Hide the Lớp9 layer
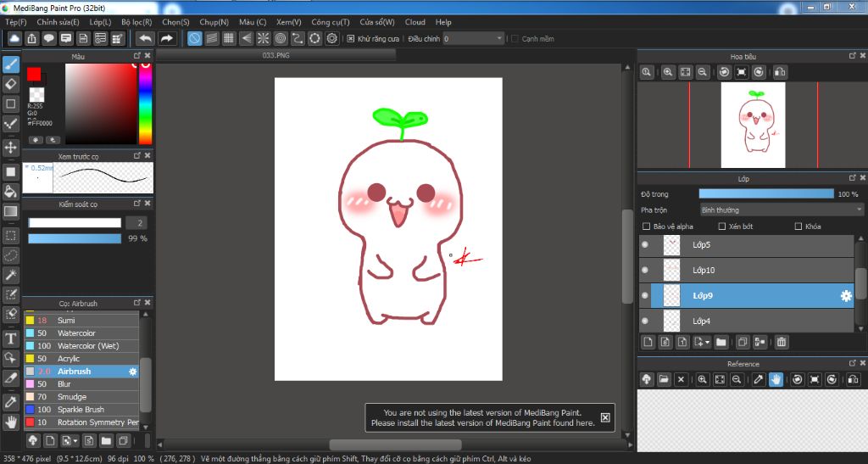868x464 pixels. click(645, 296)
